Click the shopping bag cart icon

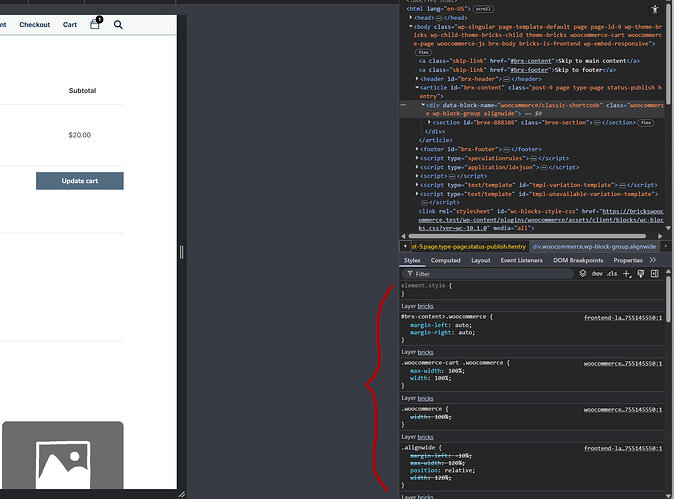(x=95, y=24)
